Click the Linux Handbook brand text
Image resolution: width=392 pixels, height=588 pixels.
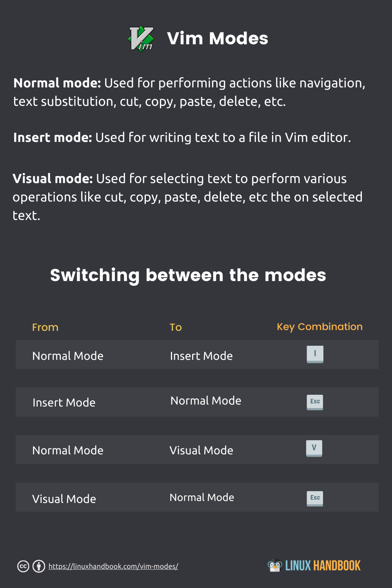point(323,566)
